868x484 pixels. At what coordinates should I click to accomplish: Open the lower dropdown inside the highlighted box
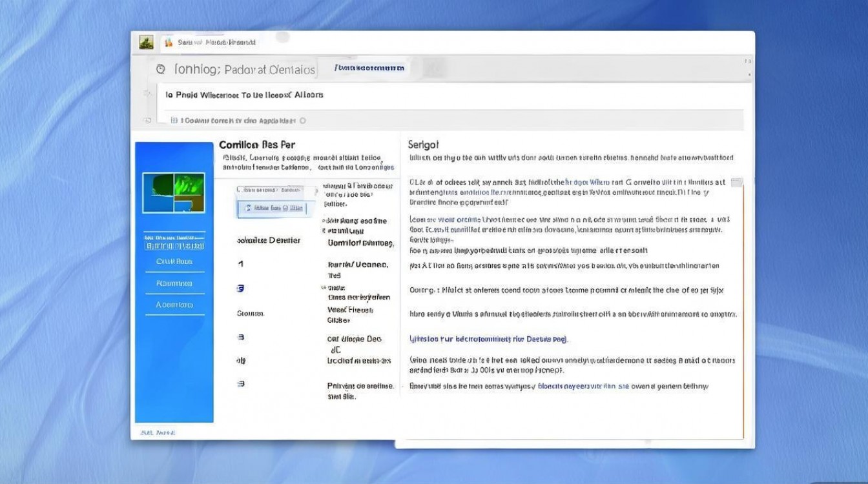(274, 208)
